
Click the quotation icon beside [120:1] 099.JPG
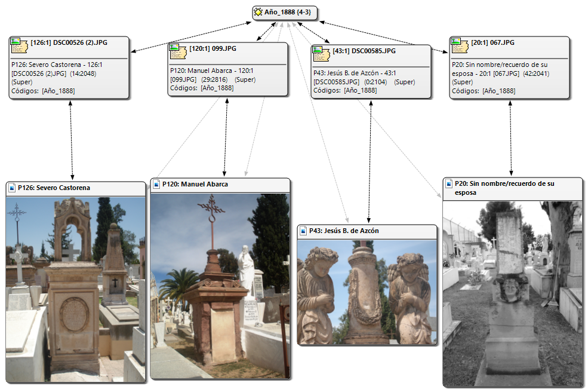click(175, 48)
